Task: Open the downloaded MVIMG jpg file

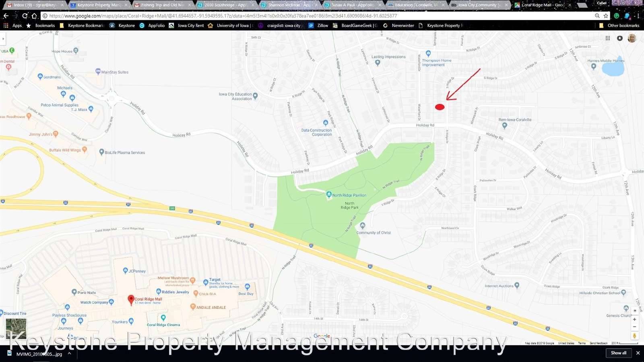Action: click(35, 354)
